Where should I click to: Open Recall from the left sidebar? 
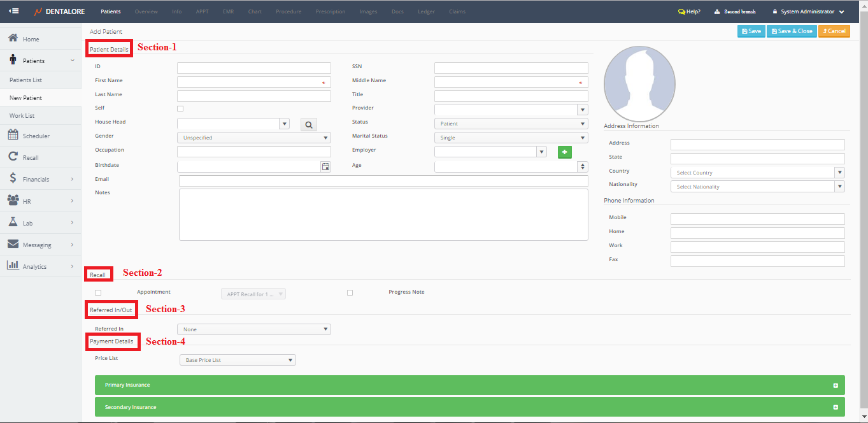[x=31, y=157]
